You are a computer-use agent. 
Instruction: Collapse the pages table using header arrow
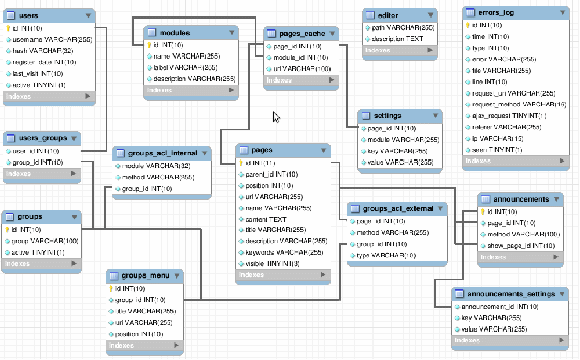323,150
